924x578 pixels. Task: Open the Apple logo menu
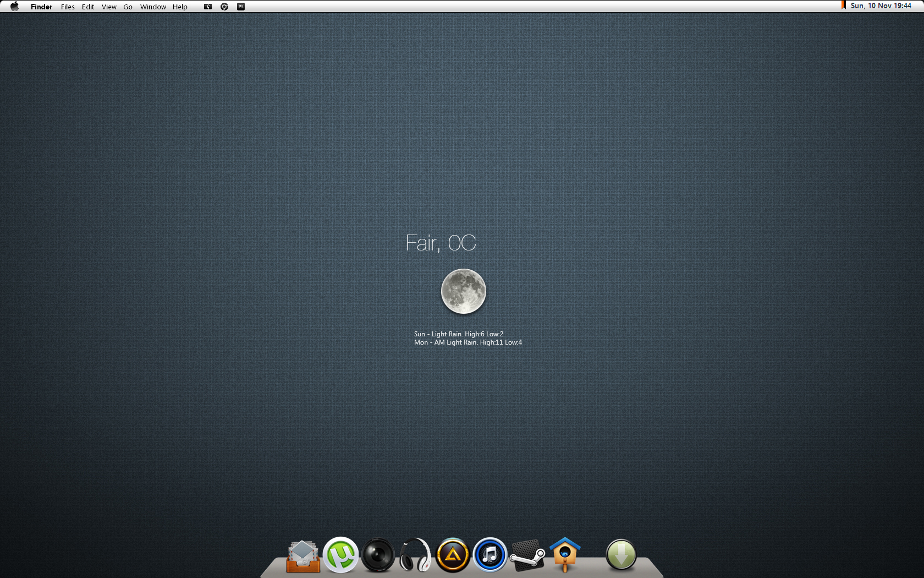click(15, 7)
